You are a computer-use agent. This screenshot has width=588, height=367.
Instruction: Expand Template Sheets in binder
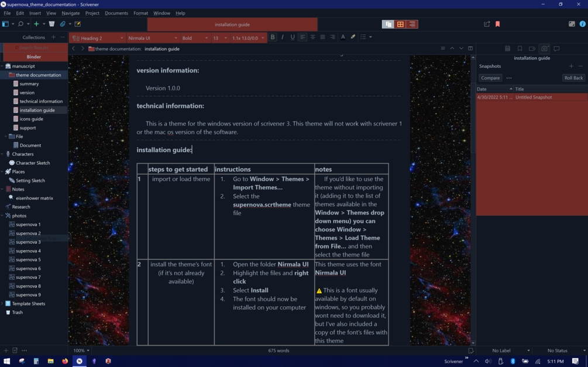coord(2,303)
